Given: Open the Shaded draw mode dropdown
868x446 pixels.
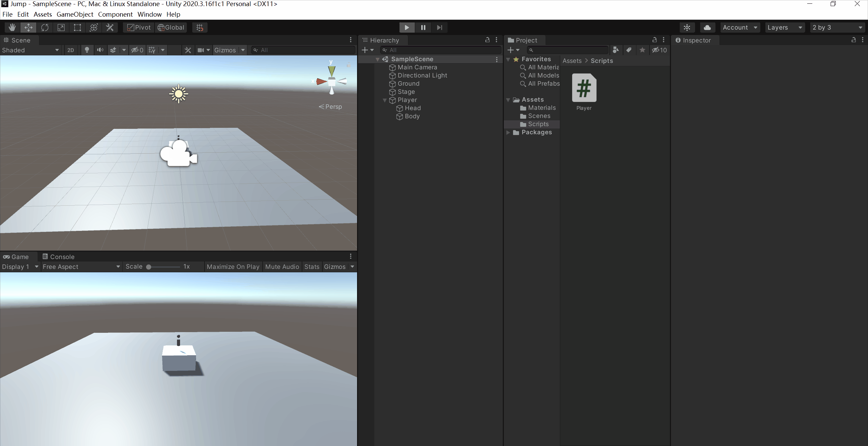Looking at the screenshot, I should pos(31,50).
